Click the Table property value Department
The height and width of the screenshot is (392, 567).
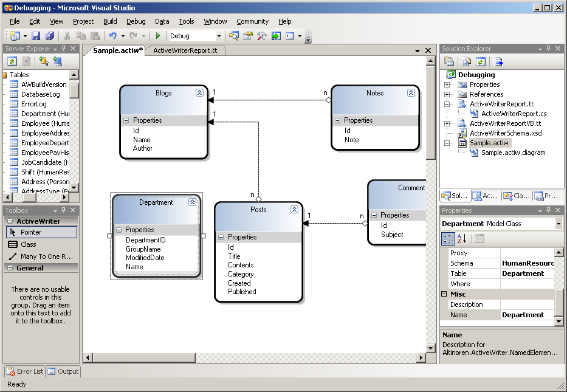[527, 273]
